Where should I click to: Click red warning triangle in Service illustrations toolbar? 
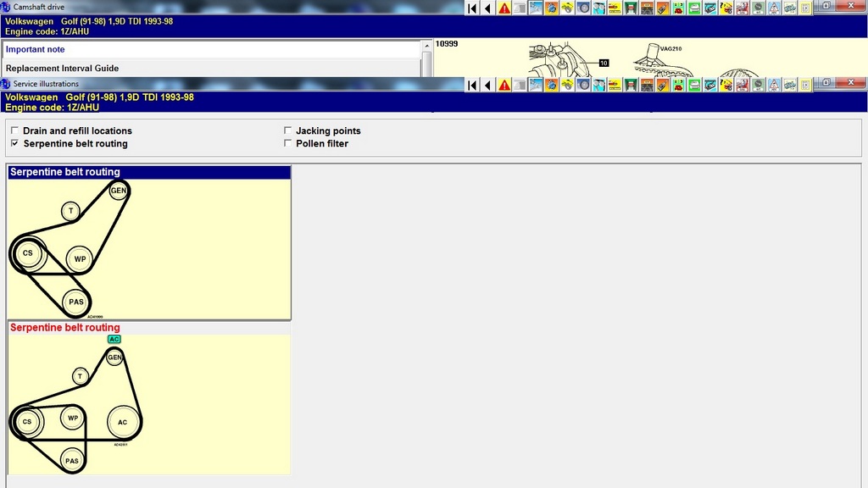pos(504,85)
